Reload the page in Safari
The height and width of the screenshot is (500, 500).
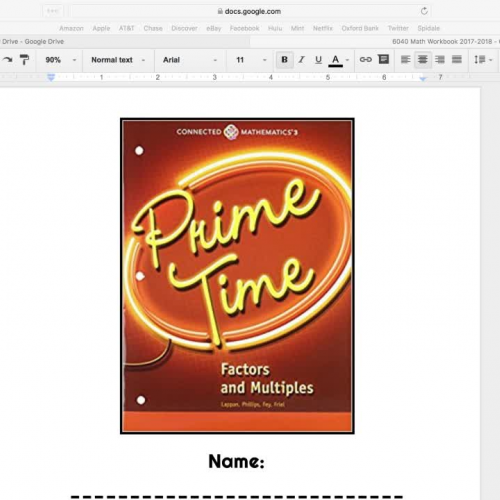pos(424,11)
